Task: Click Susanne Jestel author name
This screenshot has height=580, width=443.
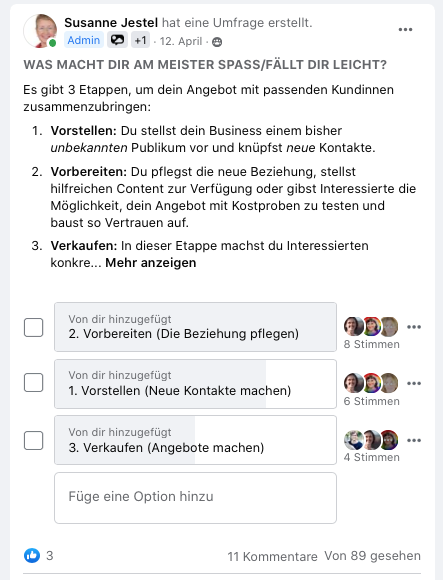Action: coord(111,23)
